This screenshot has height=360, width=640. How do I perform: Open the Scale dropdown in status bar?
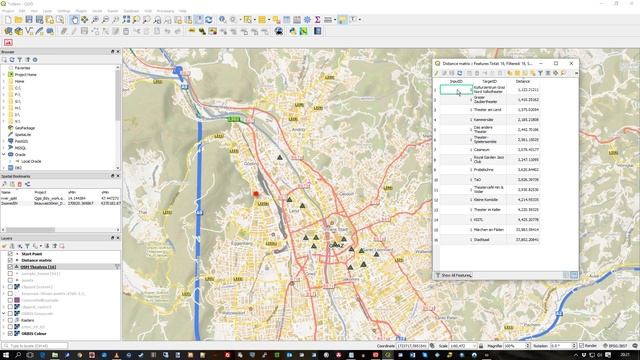tap(474, 346)
